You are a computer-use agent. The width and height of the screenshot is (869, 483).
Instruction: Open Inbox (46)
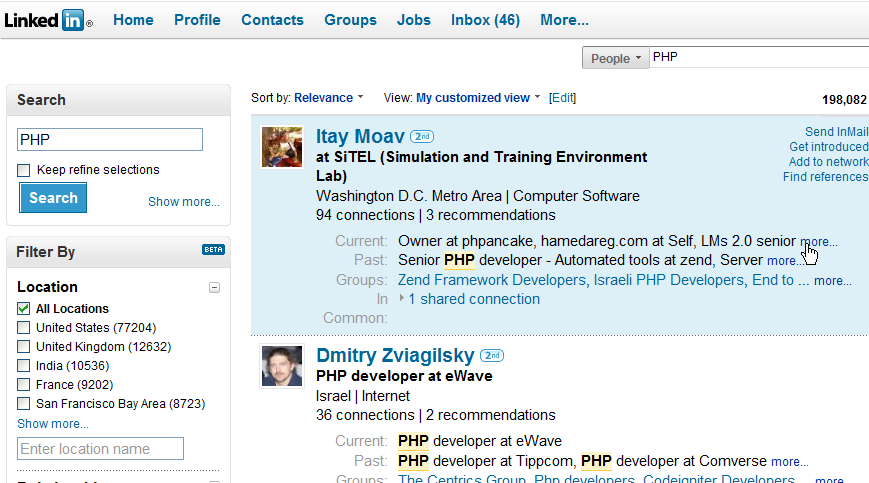pyautogui.click(x=485, y=20)
